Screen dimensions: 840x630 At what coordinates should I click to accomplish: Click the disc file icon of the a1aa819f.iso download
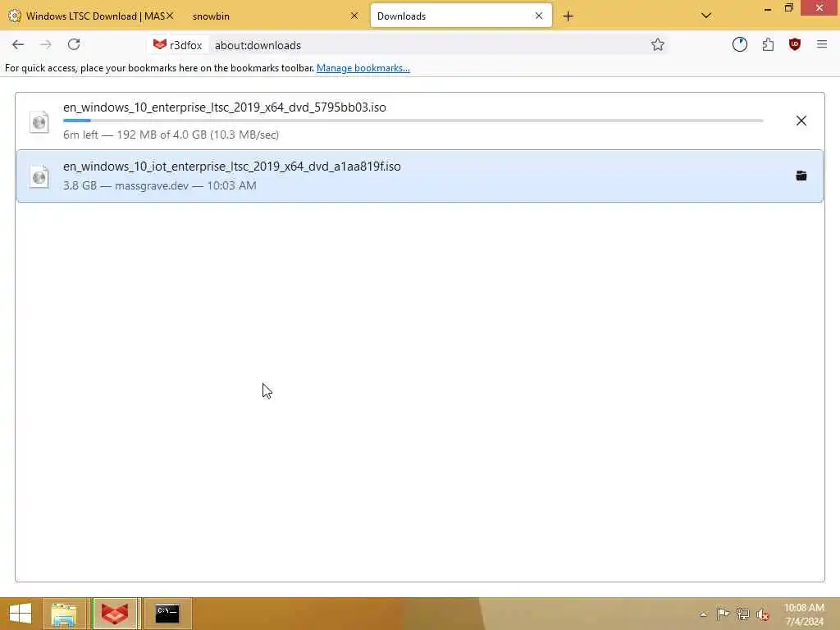click(39, 177)
